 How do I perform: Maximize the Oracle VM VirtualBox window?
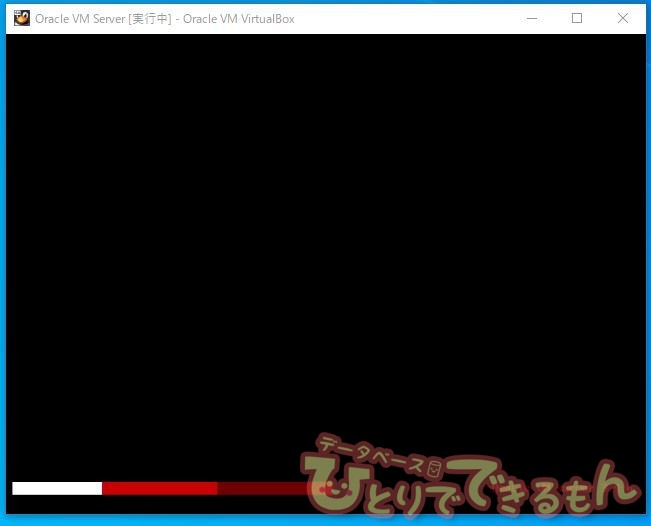coord(577,18)
